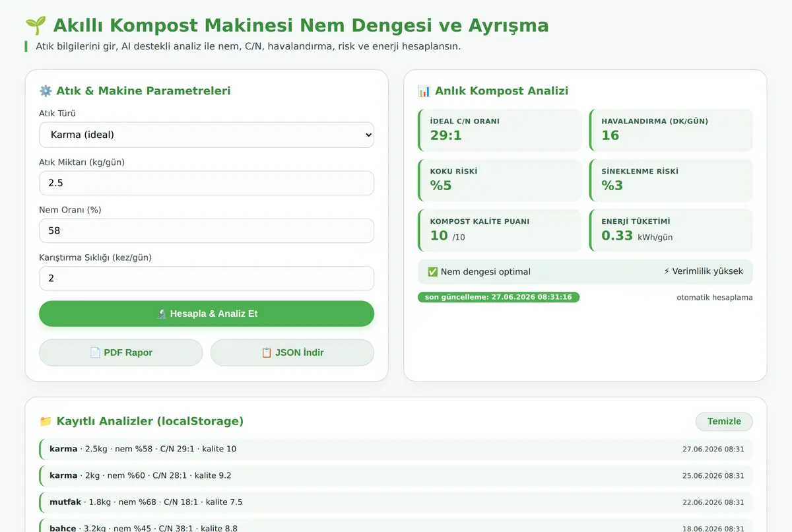Click the Kayıtlı Analizler (localStorage) heading
The image size is (792, 532).
[x=150, y=421]
